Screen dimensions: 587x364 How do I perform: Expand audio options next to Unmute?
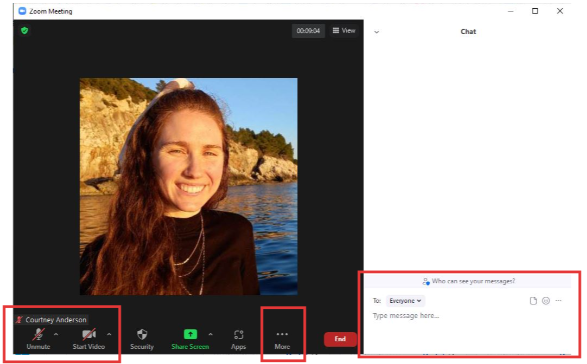56,334
